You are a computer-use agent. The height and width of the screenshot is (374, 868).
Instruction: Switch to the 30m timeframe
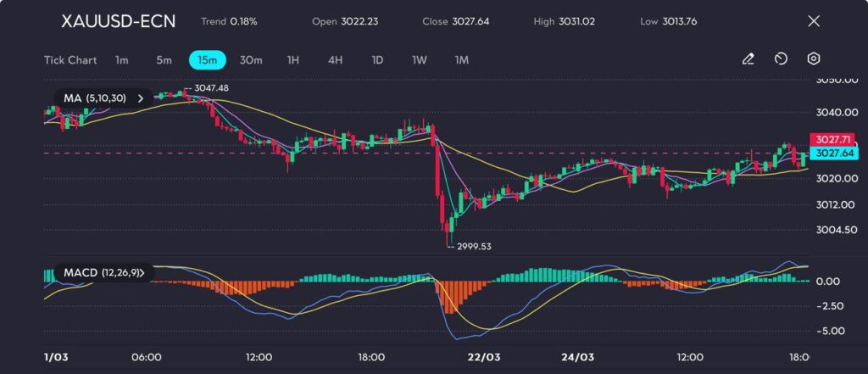point(251,60)
